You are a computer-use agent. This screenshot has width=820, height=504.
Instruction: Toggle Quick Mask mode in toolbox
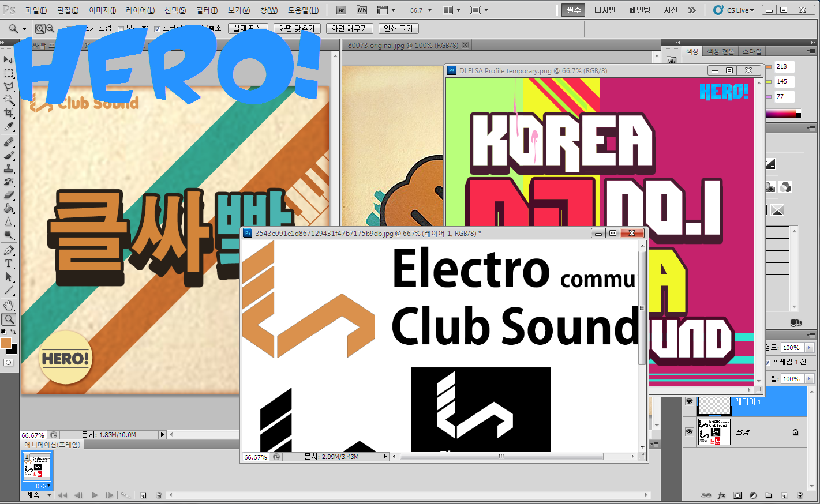[x=9, y=363]
